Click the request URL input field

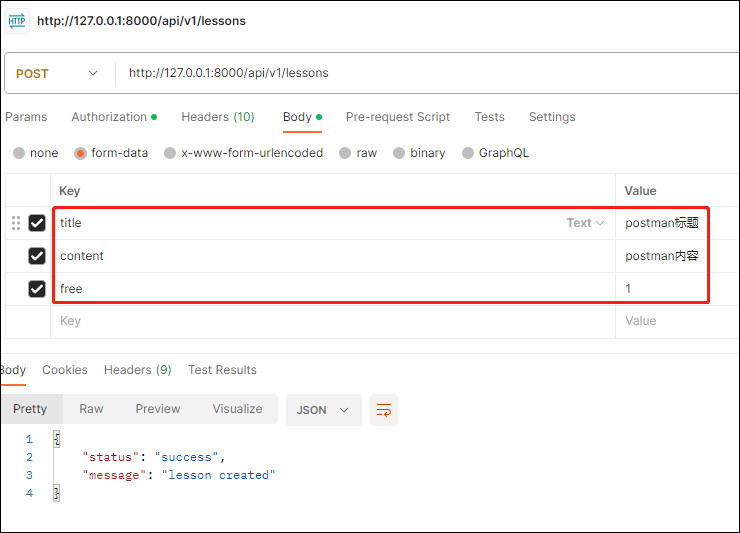428,73
